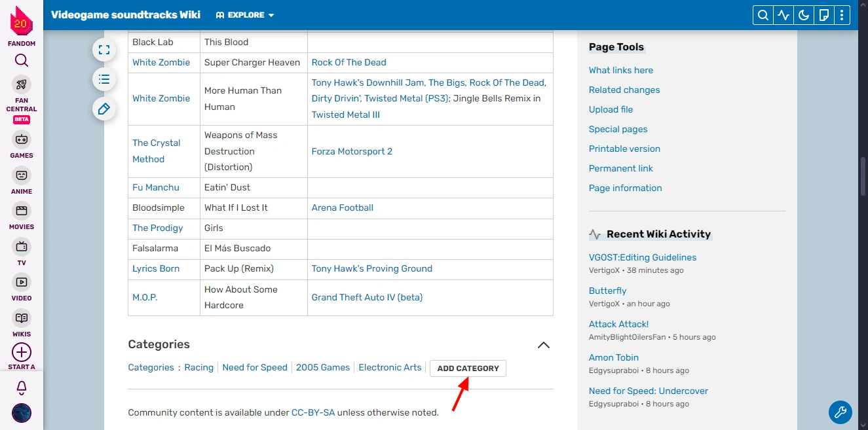This screenshot has width=868, height=430.
Task: Select the Falsalarma table cell
Action: pos(164,248)
